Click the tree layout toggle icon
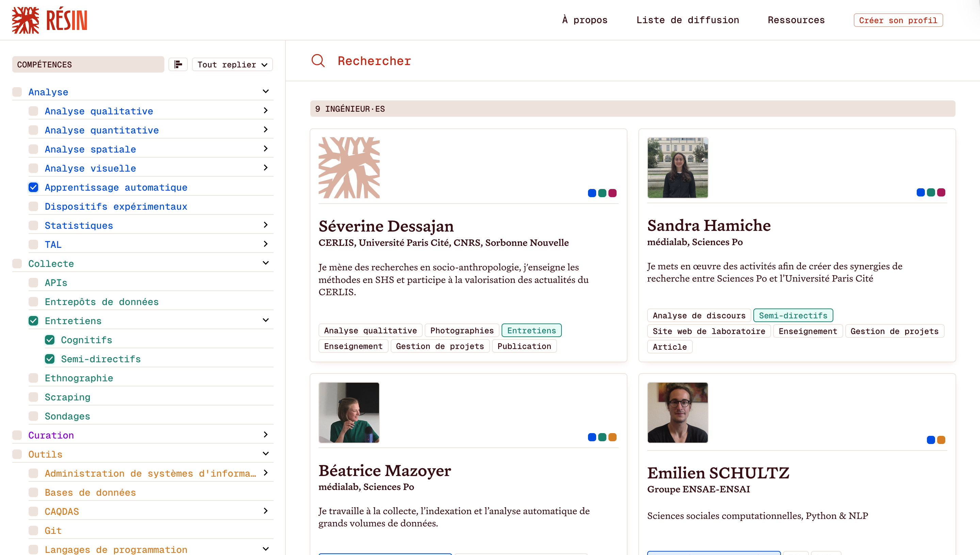The height and width of the screenshot is (555, 980). coord(178,64)
